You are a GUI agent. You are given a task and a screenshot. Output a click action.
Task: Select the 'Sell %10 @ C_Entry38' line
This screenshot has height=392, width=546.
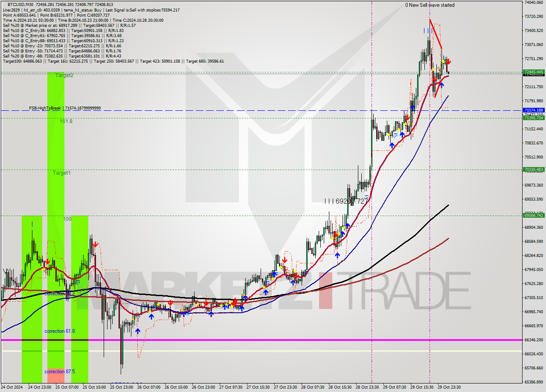tap(63, 30)
